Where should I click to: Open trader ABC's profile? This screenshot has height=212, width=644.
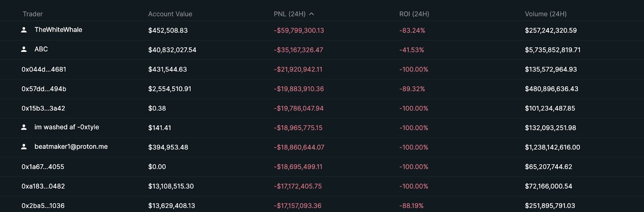pyautogui.click(x=41, y=49)
